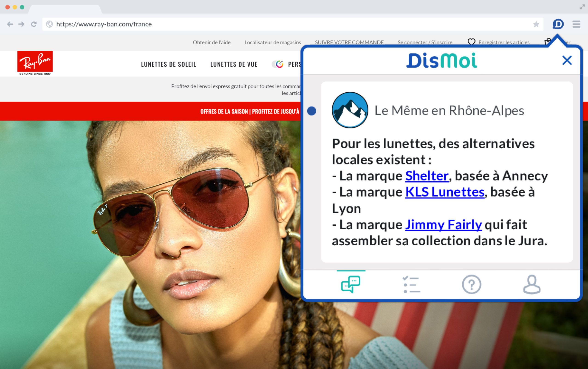
Task: Open the DisMoi help question mark icon
Action: (471, 284)
